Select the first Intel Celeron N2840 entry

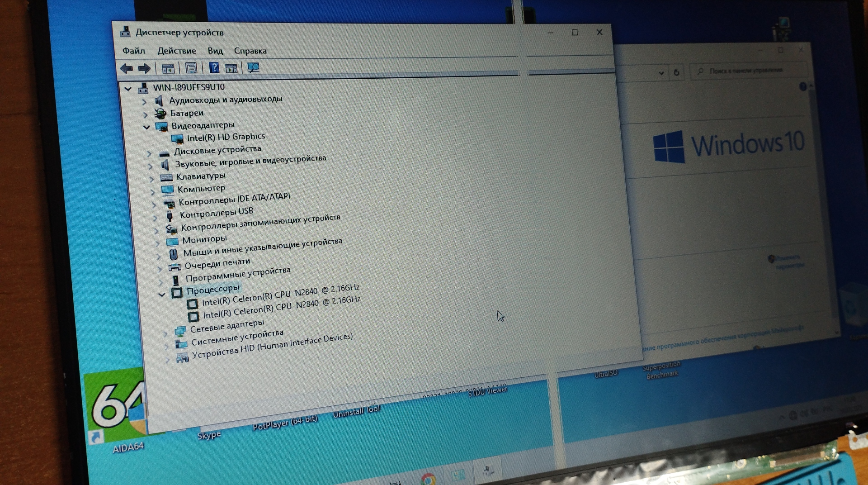click(x=280, y=295)
